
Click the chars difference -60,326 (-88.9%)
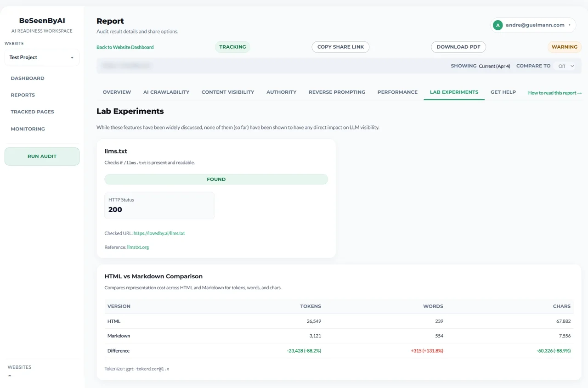coord(553,351)
